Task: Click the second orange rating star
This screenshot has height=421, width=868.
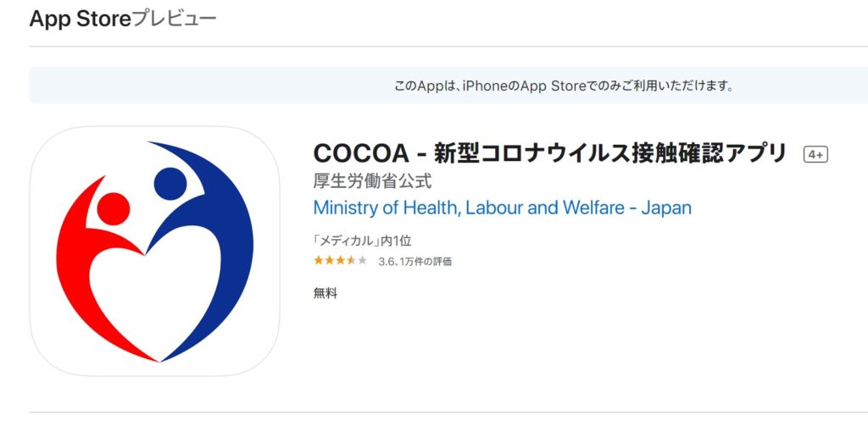Action: tap(330, 260)
